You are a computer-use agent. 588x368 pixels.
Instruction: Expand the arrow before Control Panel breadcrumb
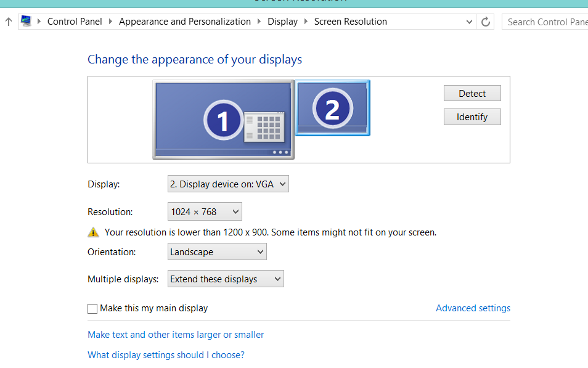coord(39,22)
